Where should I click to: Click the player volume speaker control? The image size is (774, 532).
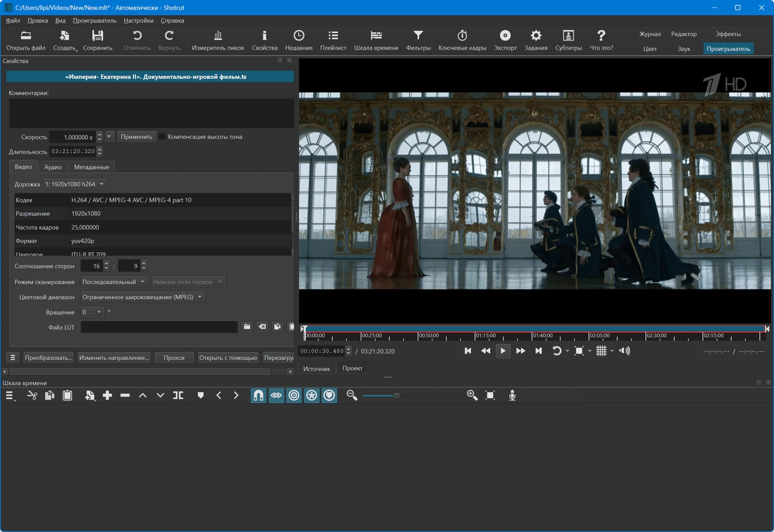pyautogui.click(x=624, y=351)
